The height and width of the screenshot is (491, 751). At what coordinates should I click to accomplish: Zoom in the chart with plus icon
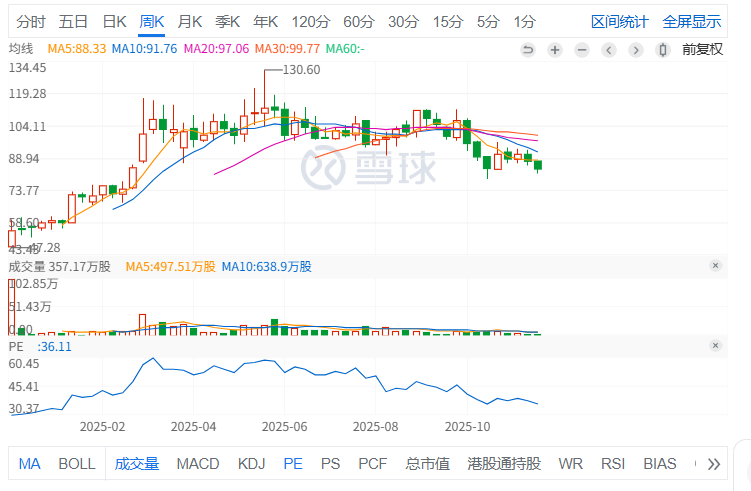(555, 50)
